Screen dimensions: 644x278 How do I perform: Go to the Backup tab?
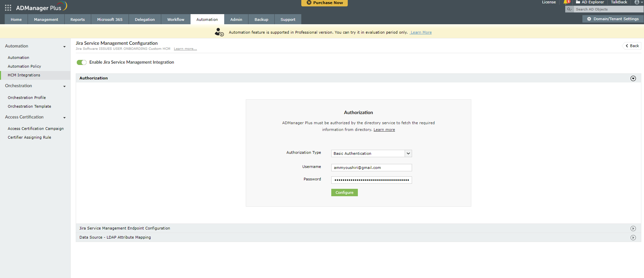tap(261, 20)
